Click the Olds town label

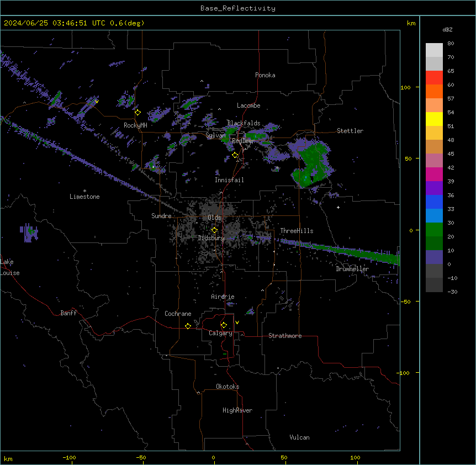pos(214,218)
